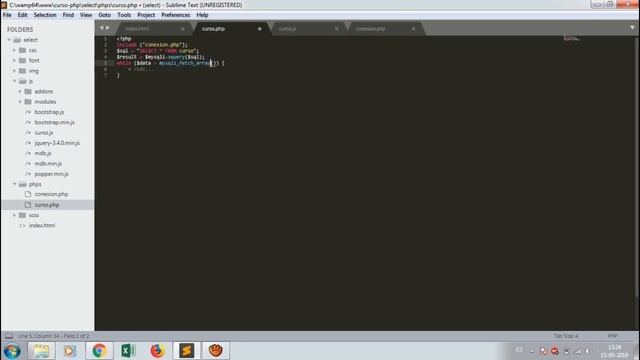Screen dimensions: 640x360
Task: Open mdb.js in the sidebar
Action: click(x=43, y=153)
